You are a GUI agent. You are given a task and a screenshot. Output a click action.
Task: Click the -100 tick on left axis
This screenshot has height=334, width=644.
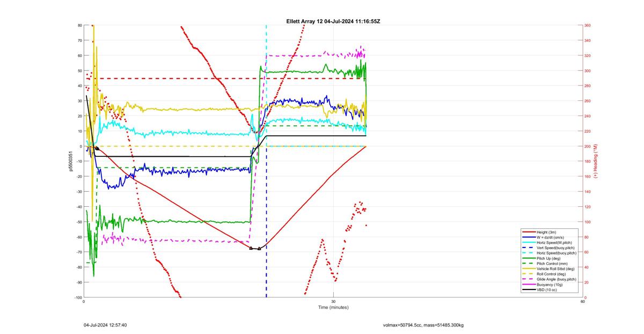[x=78, y=297]
